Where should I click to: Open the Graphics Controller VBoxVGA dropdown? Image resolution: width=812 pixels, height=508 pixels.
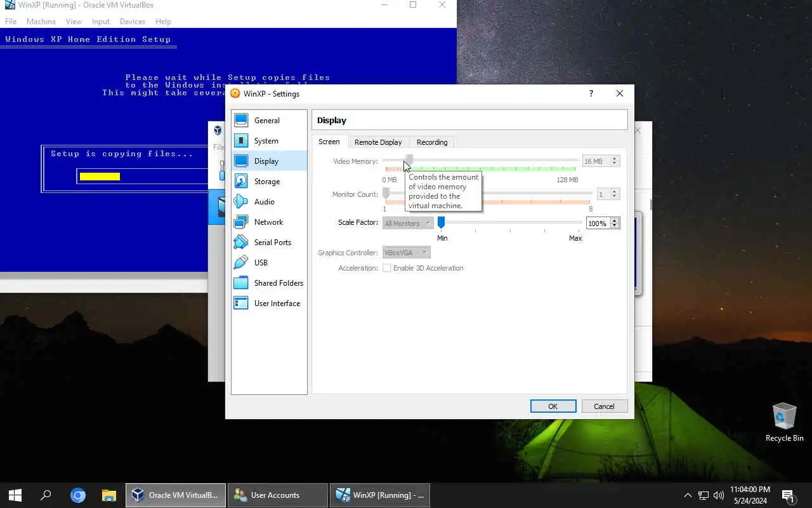click(406, 252)
